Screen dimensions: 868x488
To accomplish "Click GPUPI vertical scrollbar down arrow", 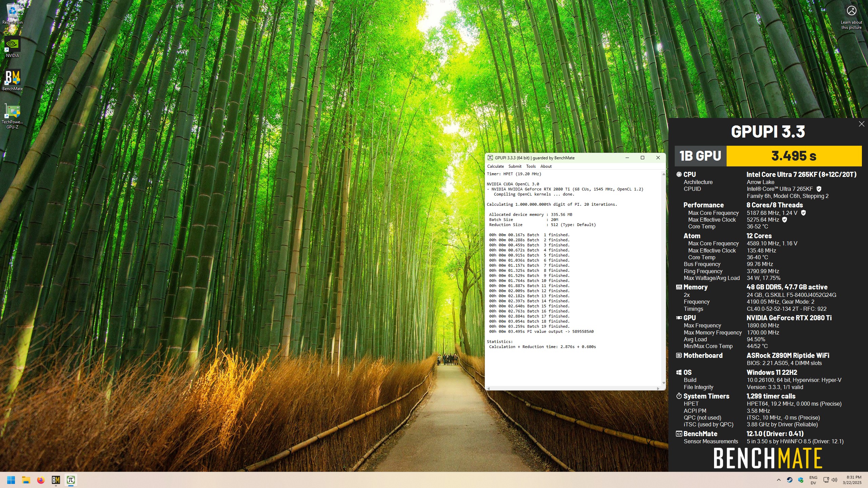I will pyautogui.click(x=664, y=383).
